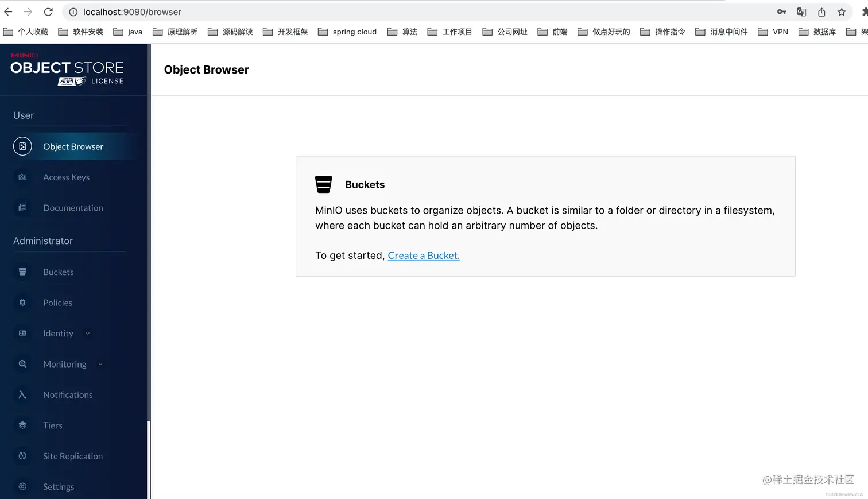Click the User section label
The height and width of the screenshot is (499, 868).
tap(24, 115)
